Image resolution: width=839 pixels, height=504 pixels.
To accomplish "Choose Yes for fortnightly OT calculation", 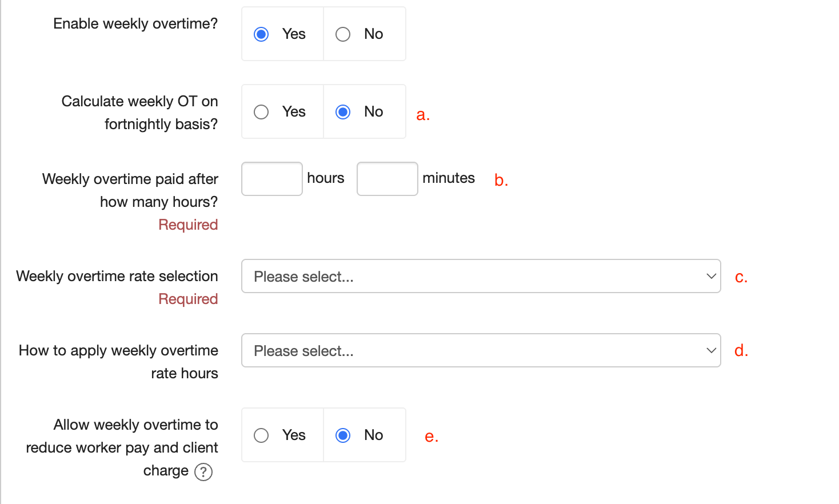I will coord(262,112).
